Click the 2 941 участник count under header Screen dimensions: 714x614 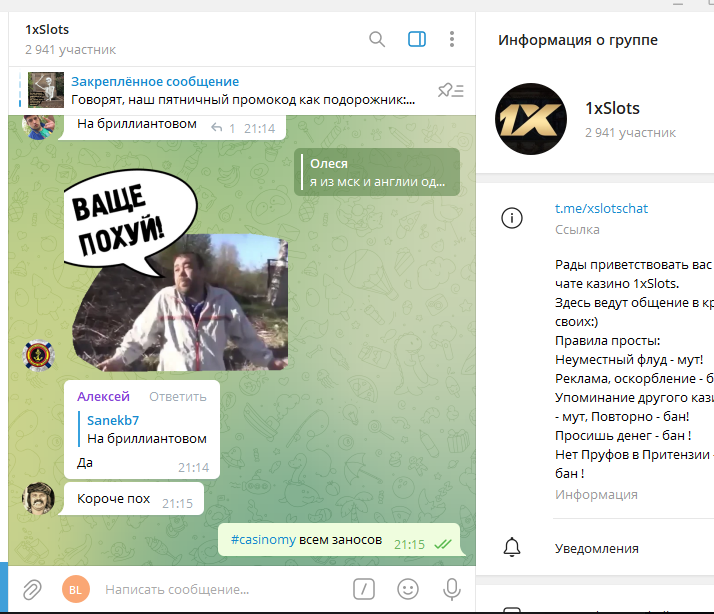(x=71, y=50)
